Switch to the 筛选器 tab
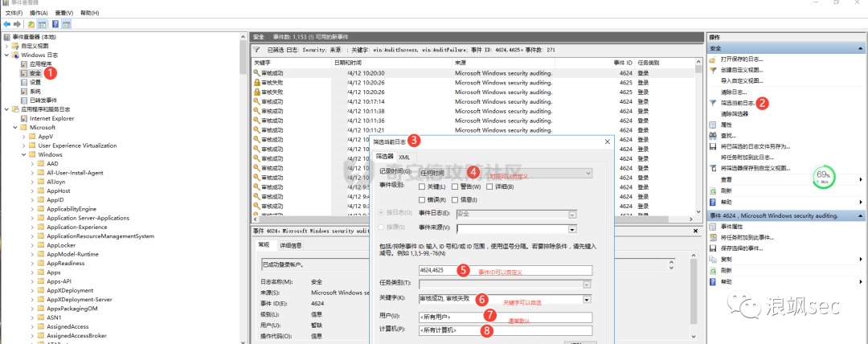The height and width of the screenshot is (344, 868). pos(383,157)
